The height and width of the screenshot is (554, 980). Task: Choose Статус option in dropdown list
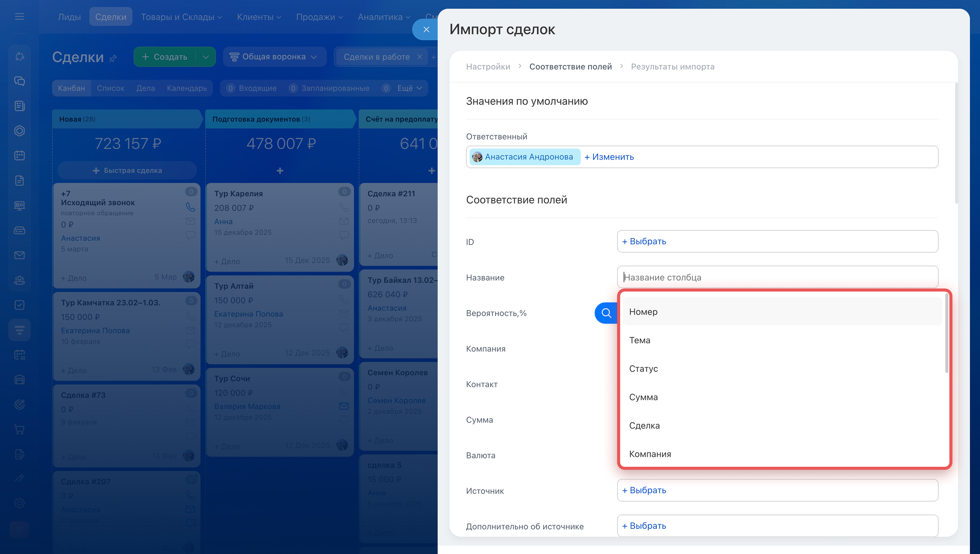(643, 368)
